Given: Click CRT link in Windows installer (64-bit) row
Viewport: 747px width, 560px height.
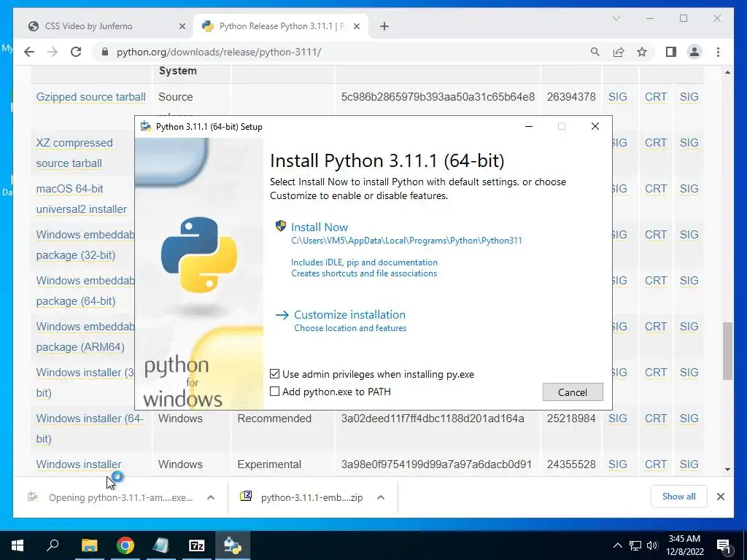Looking at the screenshot, I should point(656,418).
